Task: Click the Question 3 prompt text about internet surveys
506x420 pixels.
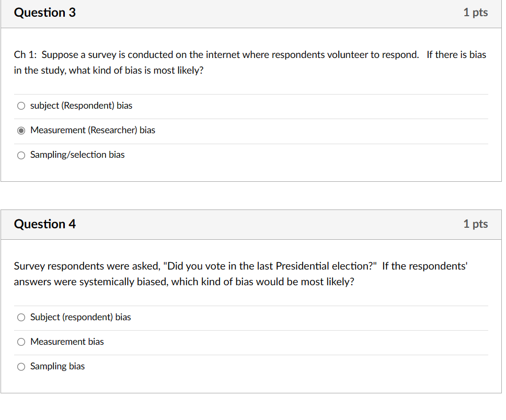Action: tap(249, 62)
